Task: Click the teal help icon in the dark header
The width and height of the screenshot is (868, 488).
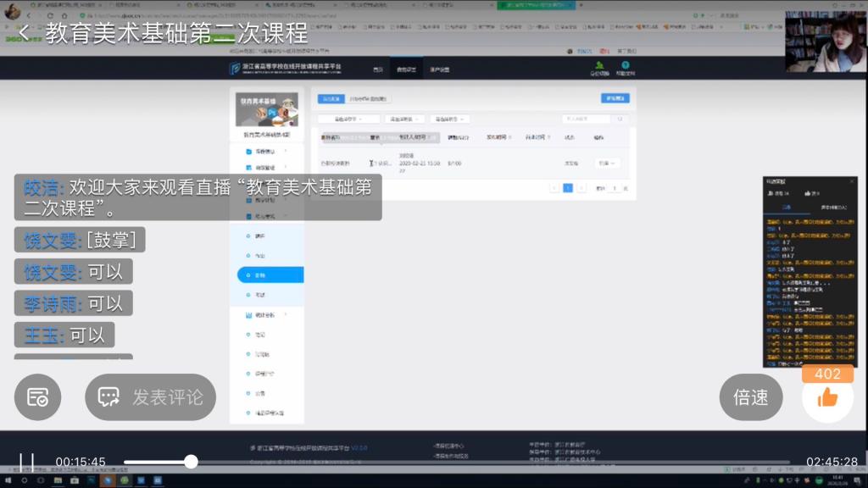Action: (625, 67)
